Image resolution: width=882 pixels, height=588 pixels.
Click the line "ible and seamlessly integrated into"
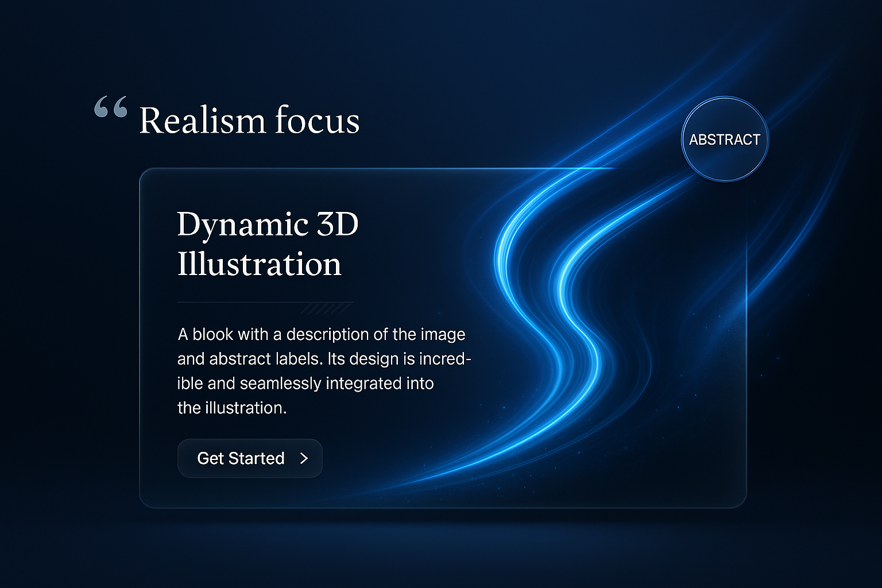[x=305, y=384]
